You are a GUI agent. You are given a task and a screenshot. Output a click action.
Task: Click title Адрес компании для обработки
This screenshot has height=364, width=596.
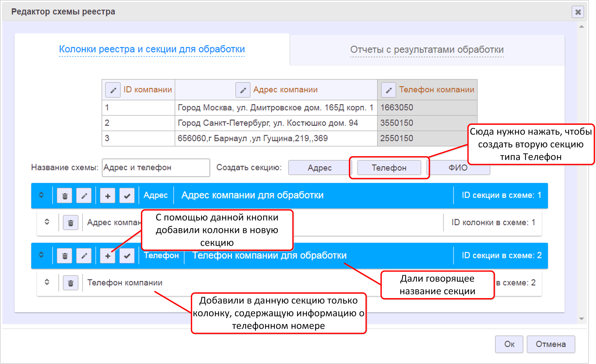(x=253, y=195)
